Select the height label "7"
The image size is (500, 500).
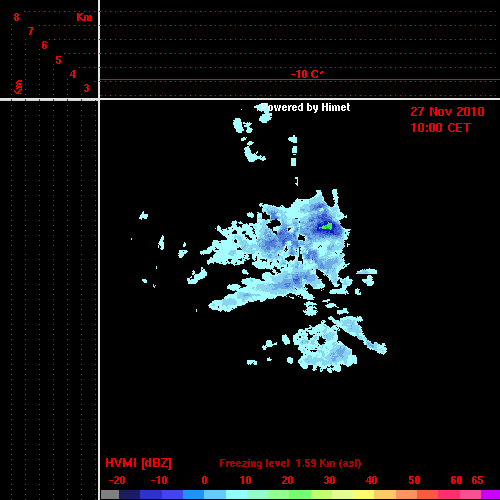click(x=30, y=31)
